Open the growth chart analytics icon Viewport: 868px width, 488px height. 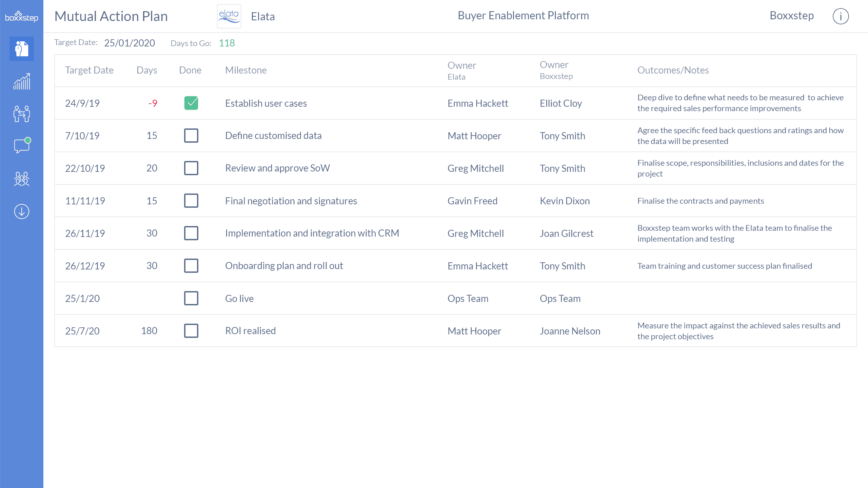coord(22,82)
